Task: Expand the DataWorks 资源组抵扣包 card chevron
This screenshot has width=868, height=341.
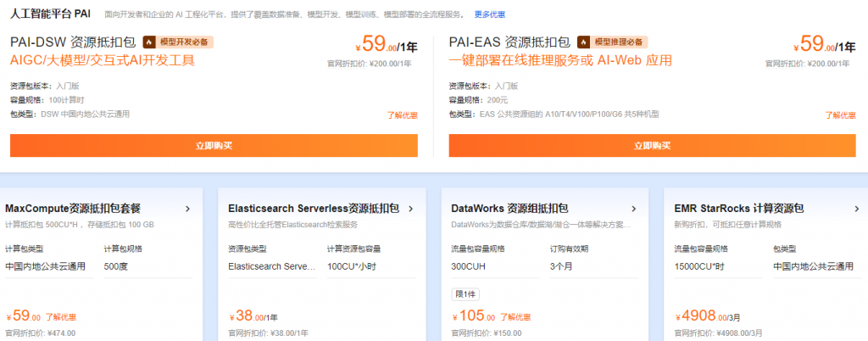Action: [x=634, y=209]
